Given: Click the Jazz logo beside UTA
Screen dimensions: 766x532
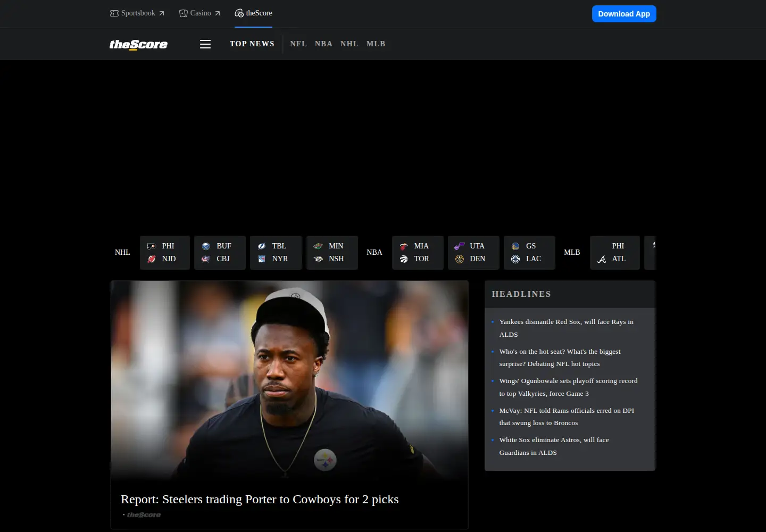Looking at the screenshot, I should 460,246.
